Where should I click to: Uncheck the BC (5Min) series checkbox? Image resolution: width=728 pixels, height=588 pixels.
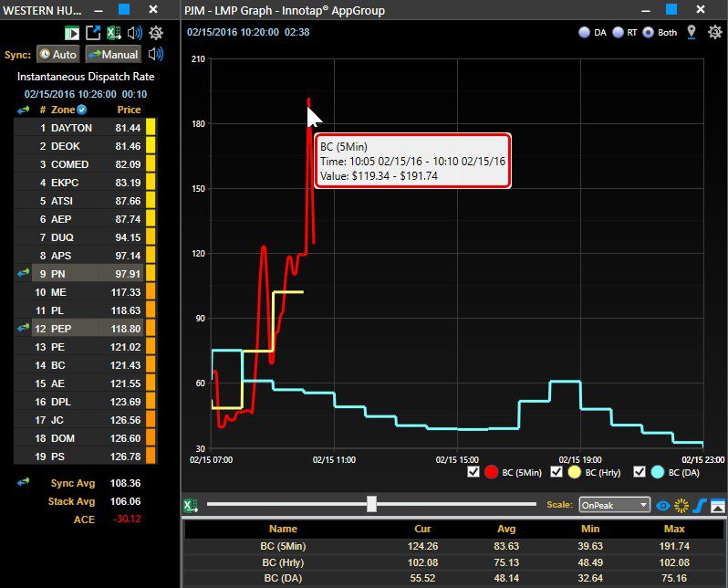point(473,472)
